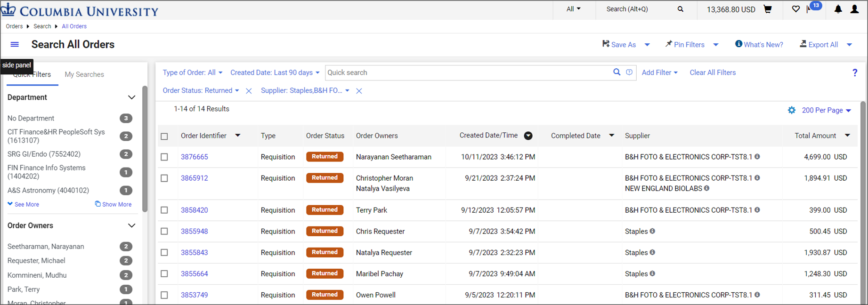Click the Pin Filters button
Screen dimensions: 868x305
(685, 44)
